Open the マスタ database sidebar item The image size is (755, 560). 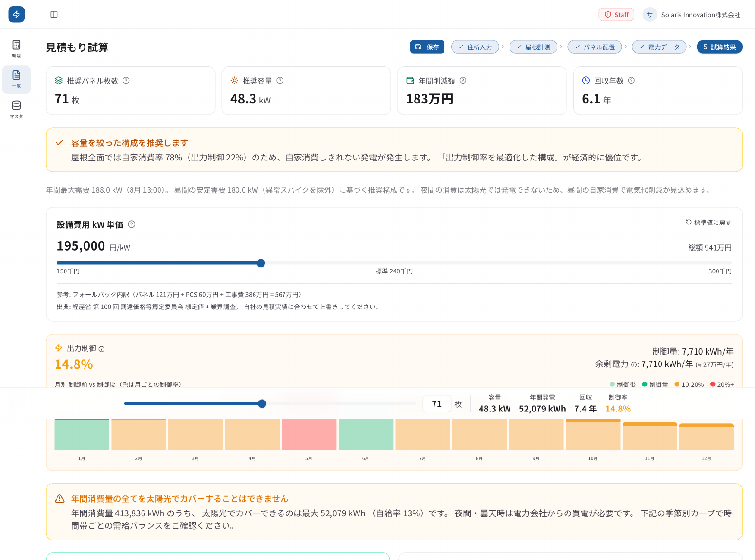(17, 110)
